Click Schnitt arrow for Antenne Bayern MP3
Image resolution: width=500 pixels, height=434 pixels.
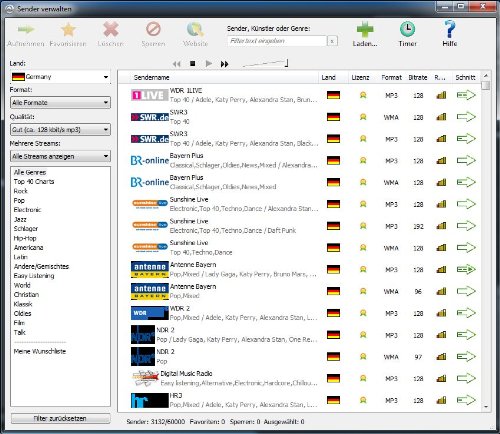pos(466,269)
